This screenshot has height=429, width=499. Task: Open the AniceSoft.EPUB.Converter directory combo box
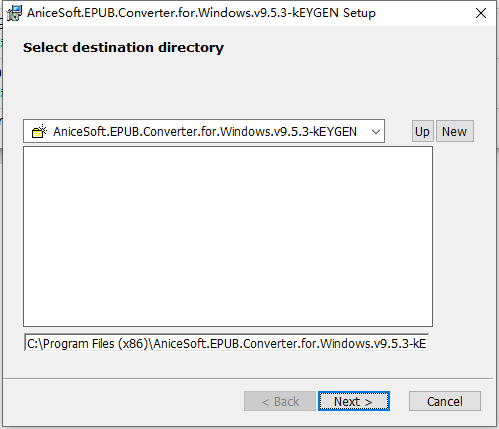[x=204, y=131]
